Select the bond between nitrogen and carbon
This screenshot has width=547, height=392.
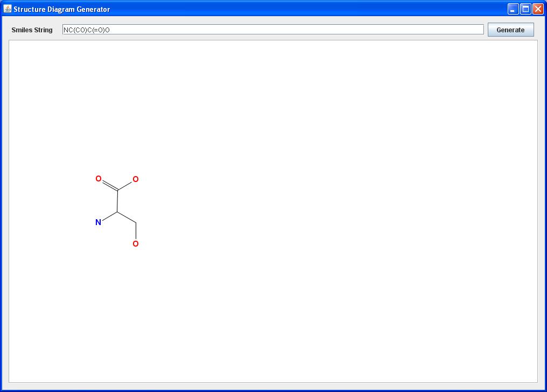pos(108,216)
